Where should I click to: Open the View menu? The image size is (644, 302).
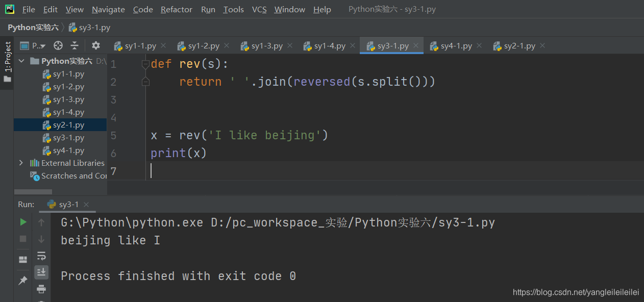click(x=75, y=9)
